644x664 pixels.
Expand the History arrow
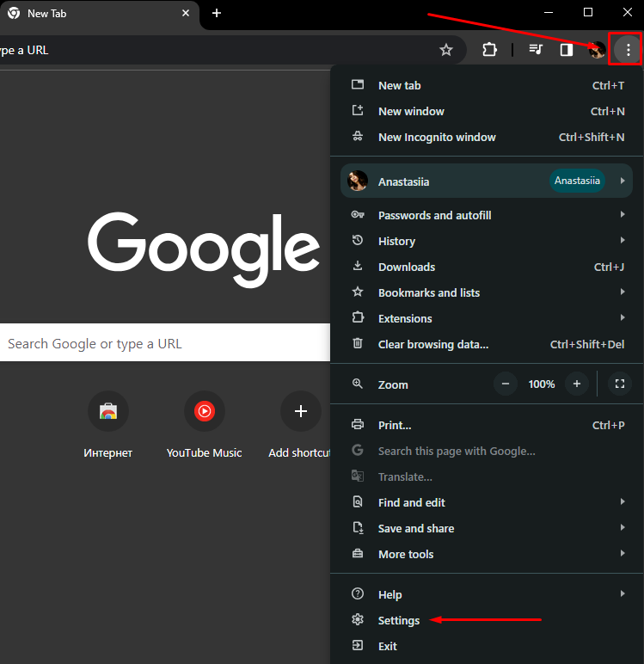[x=623, y=240]
